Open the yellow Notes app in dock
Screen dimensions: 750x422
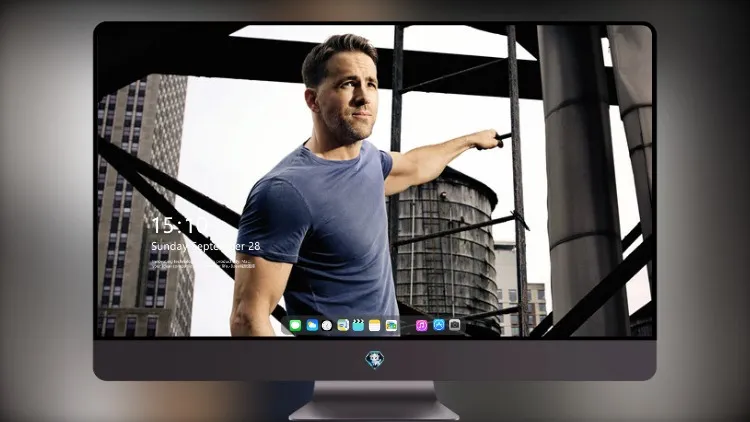(x=375, y=326)
